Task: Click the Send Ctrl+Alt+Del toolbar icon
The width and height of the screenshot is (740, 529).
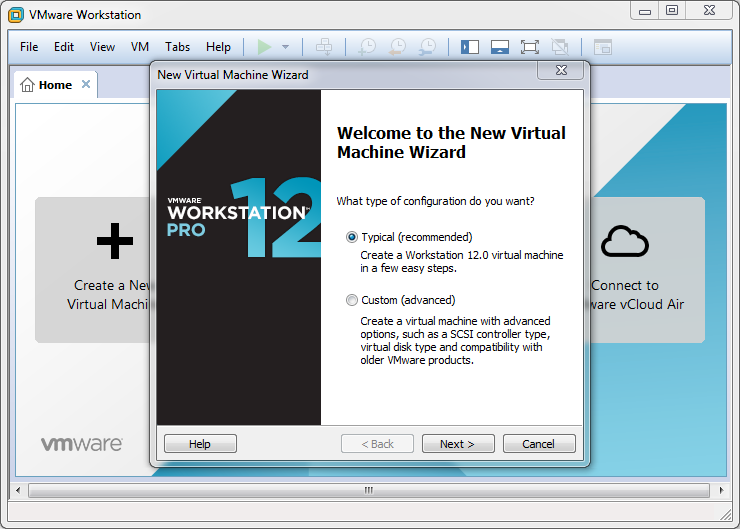Action: [x=324, y=47]
